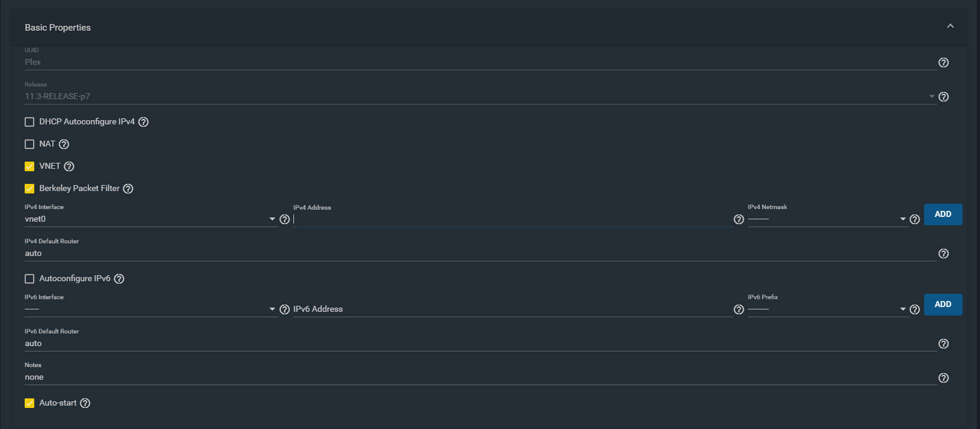980x429 pixels.
Task: Disable the Auto-start checkbox
Action: pyautogui.click(x=29, y=403)
